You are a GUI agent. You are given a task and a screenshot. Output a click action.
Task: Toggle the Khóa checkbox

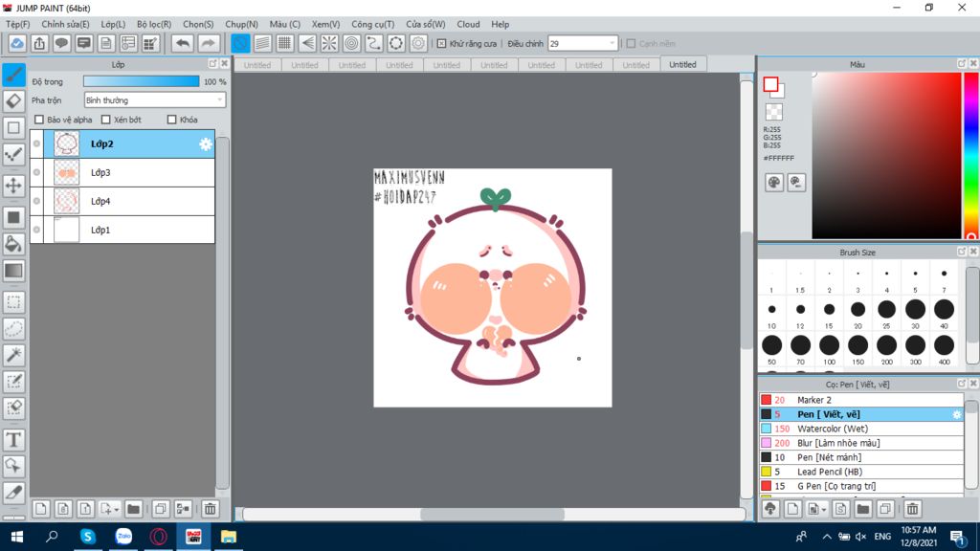coord(172,120)
